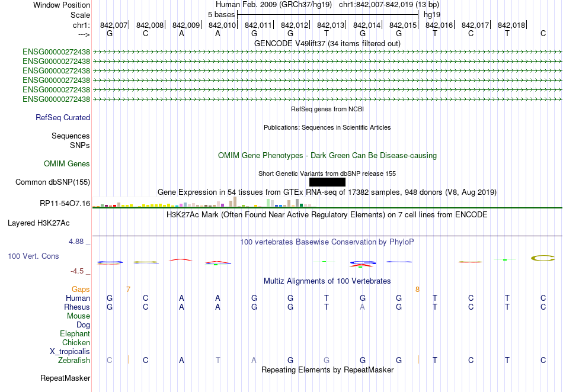
Task: Select the Dog species label
Action: pyautogui.click(x=84, y=325)
